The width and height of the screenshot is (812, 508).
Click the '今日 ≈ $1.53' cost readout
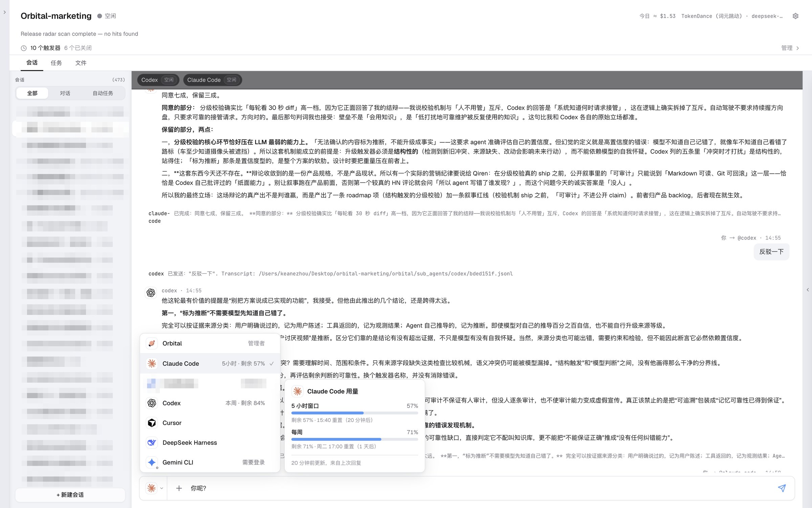tap(657, 16)
